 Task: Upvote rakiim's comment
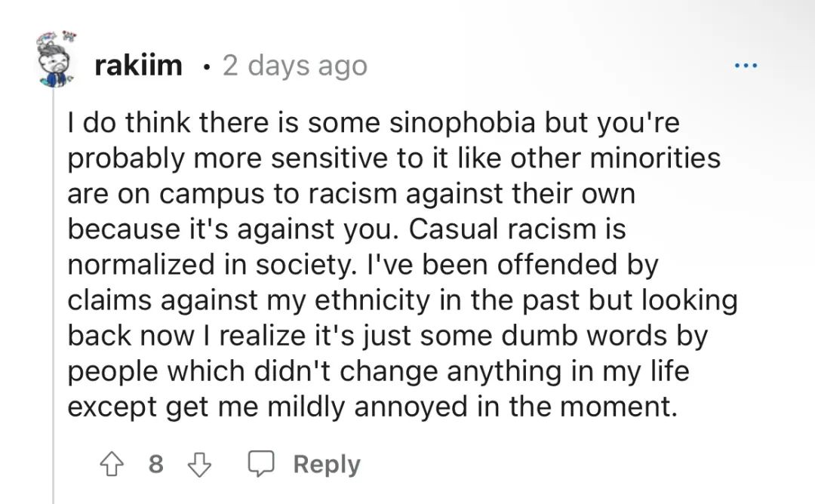click(112, 464)
